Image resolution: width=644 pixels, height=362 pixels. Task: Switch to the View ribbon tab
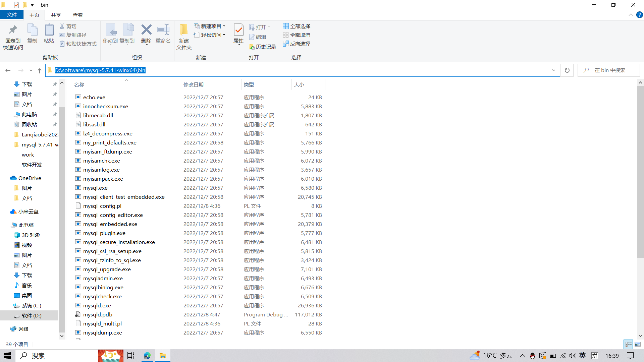tap(78, 15)
